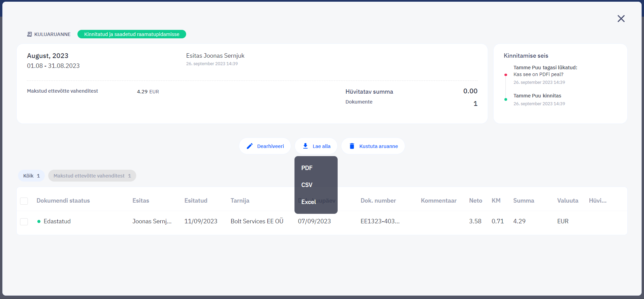This screenshot has width=644, height=299.
Task: Click supplier Bolt Services EE OÜ
Action: pos(257,221)
